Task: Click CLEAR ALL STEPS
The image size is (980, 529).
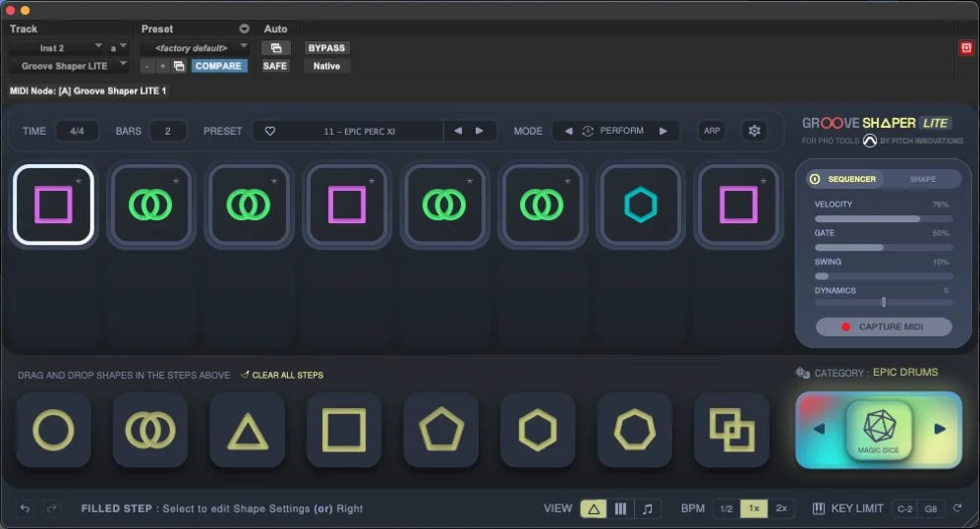Action: click(282, 376)
